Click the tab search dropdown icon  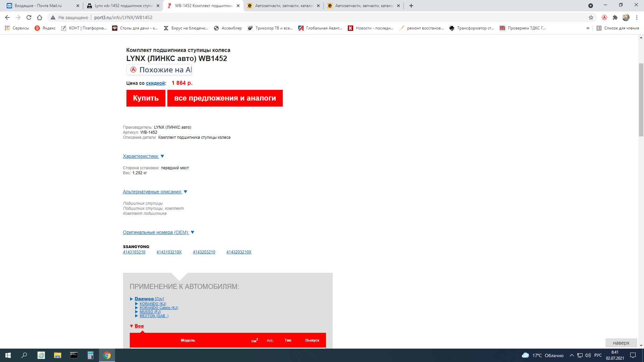591,6
